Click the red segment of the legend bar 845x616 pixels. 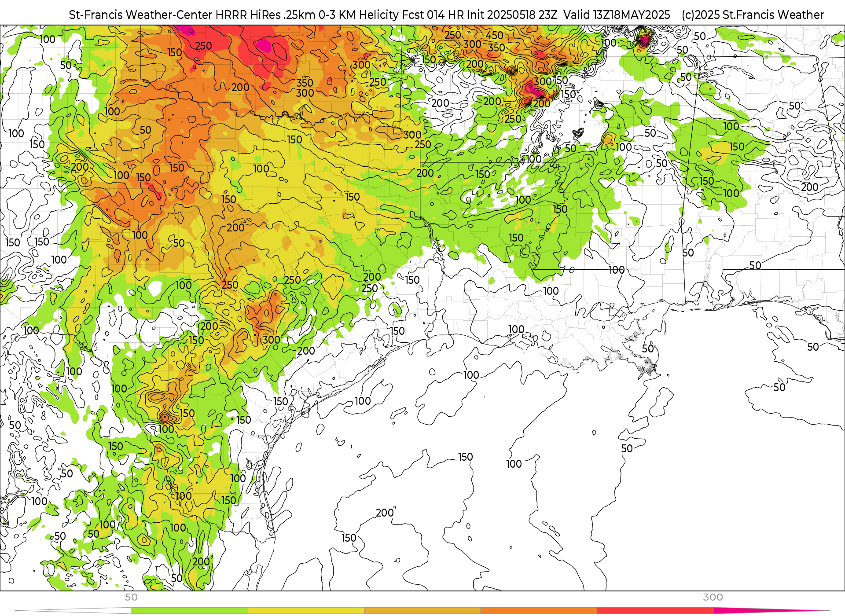click(655, 611)
